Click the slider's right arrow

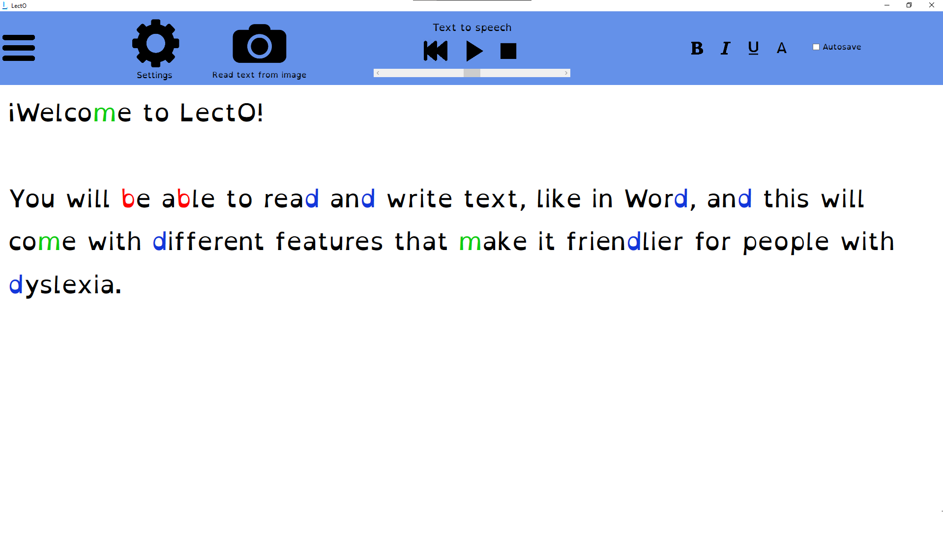tap(566, 73)
